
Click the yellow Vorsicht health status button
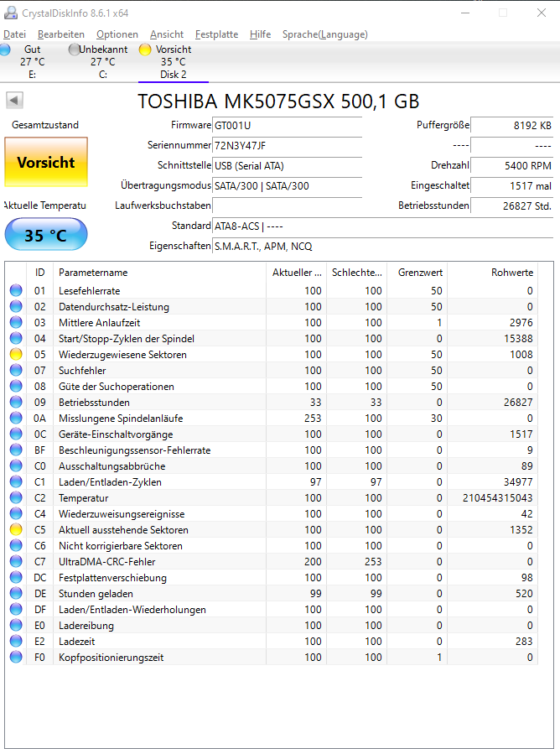(x=46, y=162)
